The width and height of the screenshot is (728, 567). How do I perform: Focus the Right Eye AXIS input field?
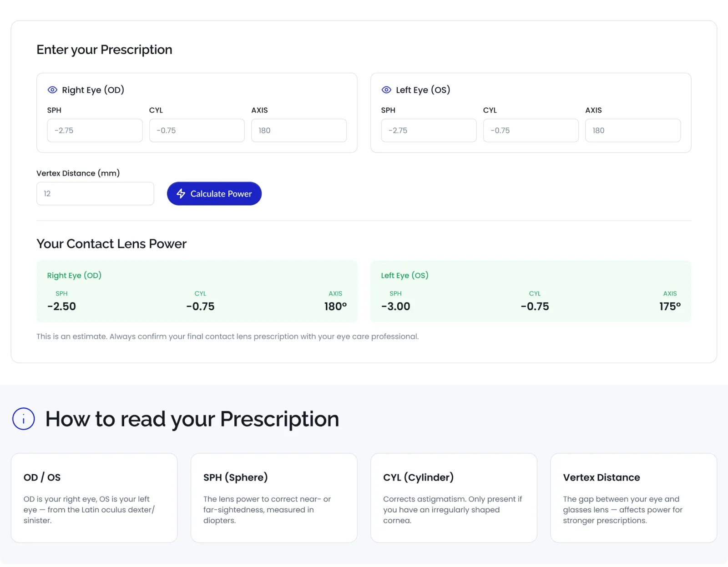click(299, 130)
